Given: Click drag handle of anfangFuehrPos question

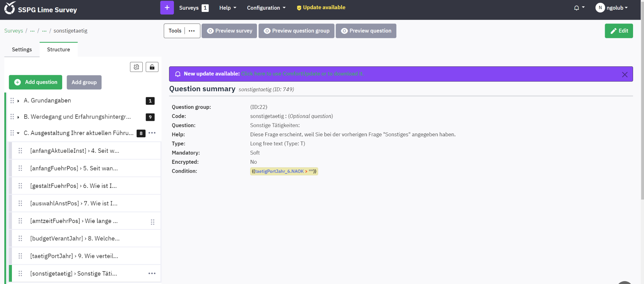Looking at the screenshot, I should (x=20, y=168).
